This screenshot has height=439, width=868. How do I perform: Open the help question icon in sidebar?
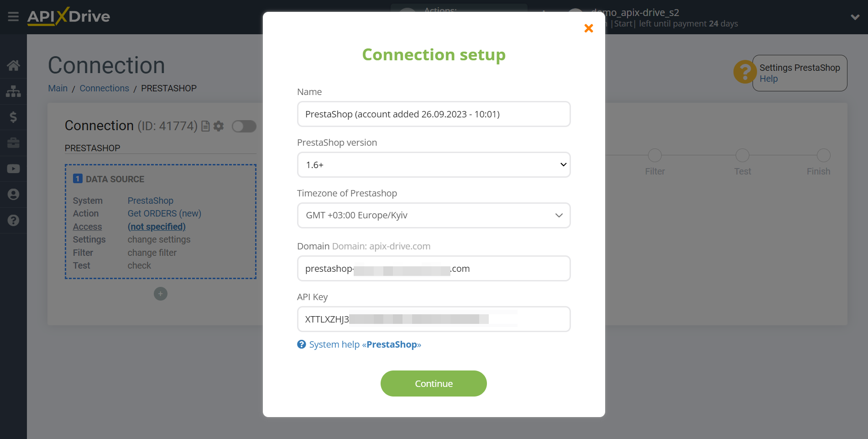tap(13, 220)
